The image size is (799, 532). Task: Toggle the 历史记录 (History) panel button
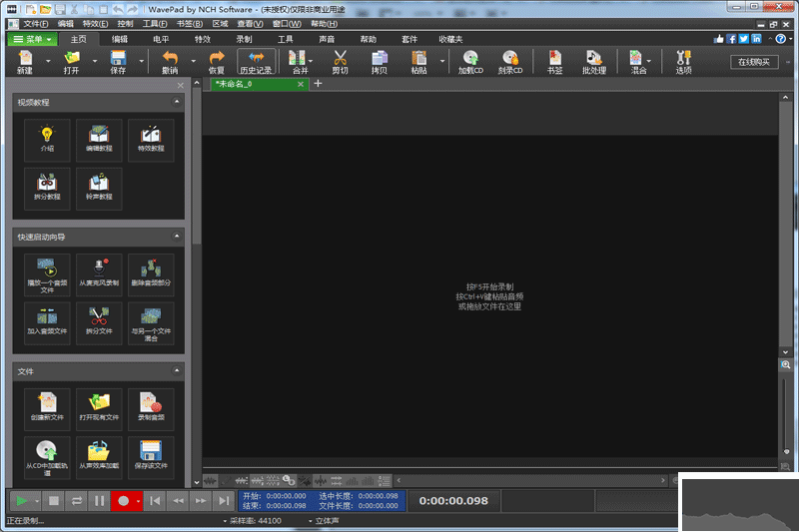click(257, 62)
